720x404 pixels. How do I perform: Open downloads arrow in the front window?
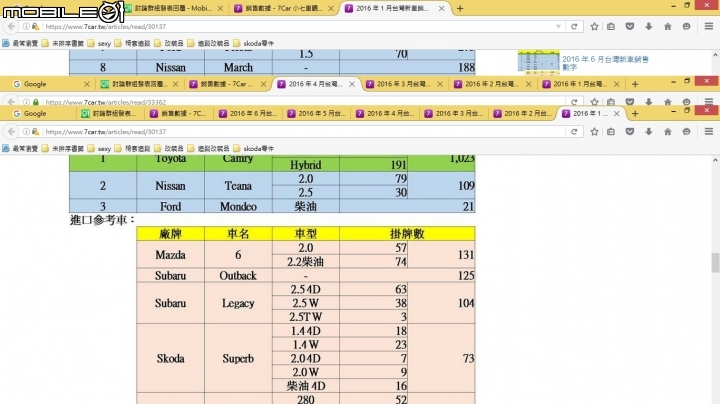(648, 132)
